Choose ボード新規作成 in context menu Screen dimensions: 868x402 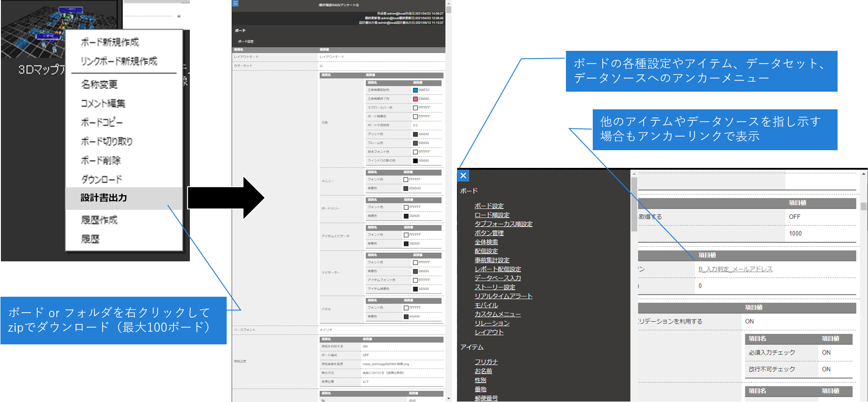point(109,42)
